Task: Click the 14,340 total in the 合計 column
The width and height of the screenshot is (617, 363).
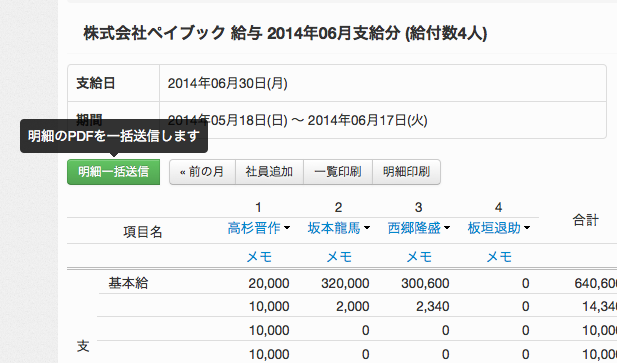Action: [599, 306]
